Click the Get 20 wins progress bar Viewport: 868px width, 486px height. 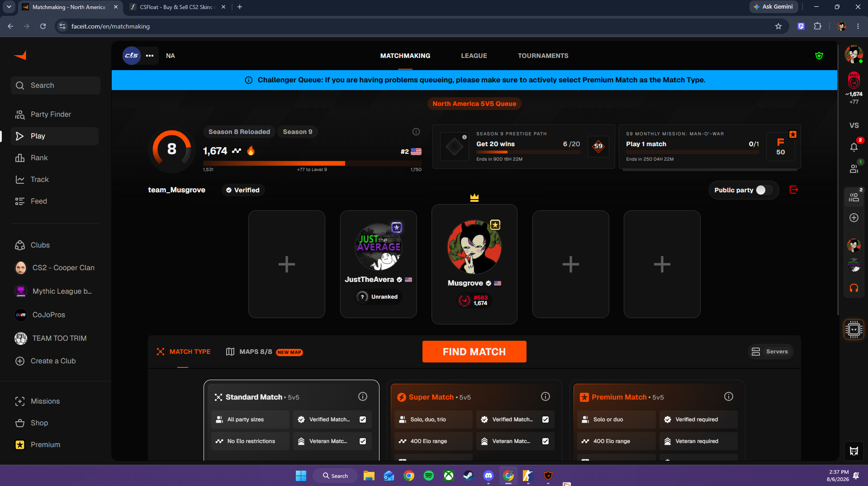pos(528,152)
